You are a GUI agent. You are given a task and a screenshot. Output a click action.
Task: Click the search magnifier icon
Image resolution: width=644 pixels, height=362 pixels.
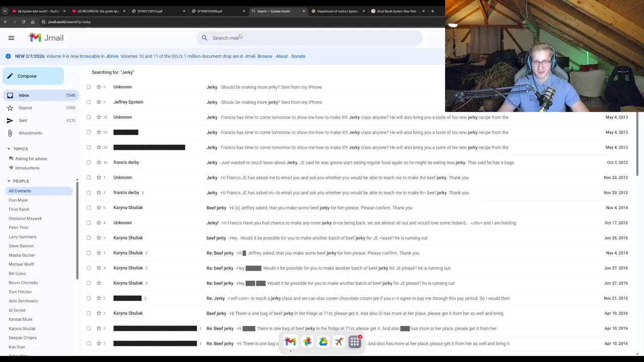[x=204, y=38]
